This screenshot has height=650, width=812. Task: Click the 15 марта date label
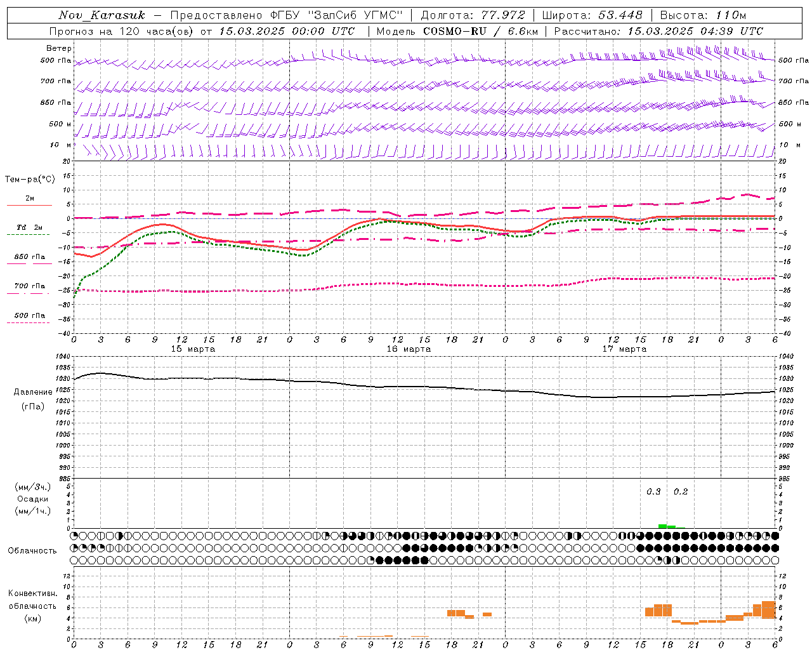pyautogui.click(x=193, y=349)
